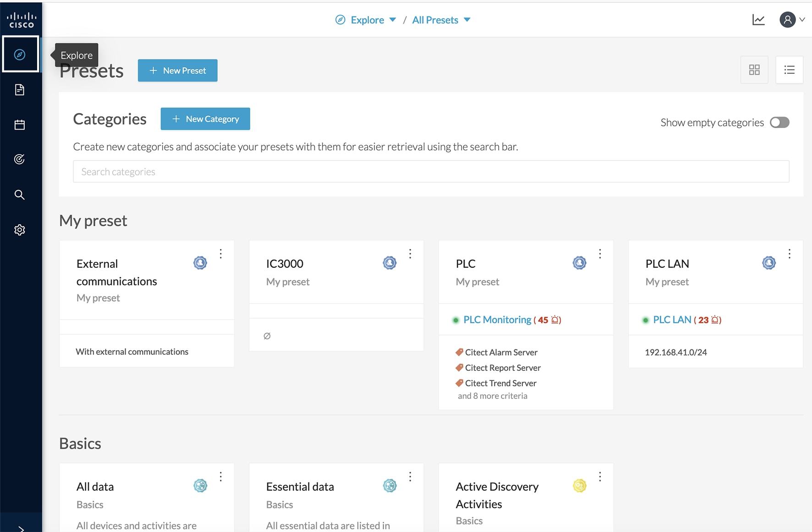Click the New Category button
The height and width of the screenshot is (532, 812).
pyautogui.click(x=205, y=119)
